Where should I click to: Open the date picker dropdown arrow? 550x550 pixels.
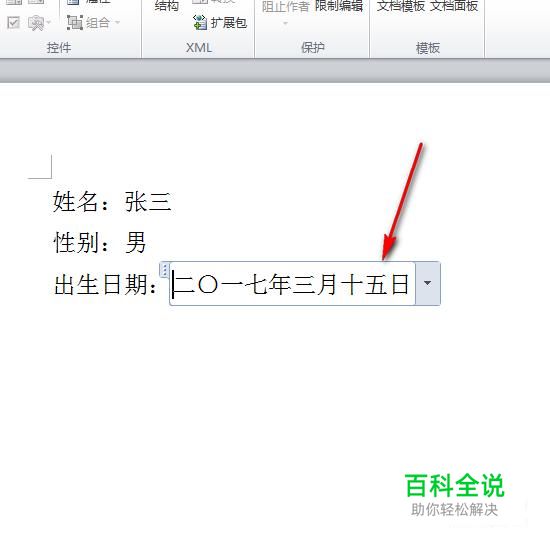click(x=428, y=283)
